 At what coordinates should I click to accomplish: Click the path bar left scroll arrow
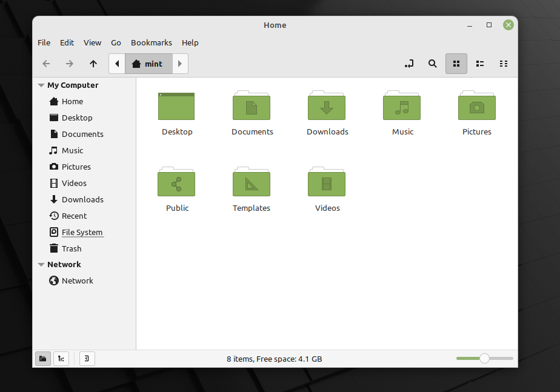(117, 64)
